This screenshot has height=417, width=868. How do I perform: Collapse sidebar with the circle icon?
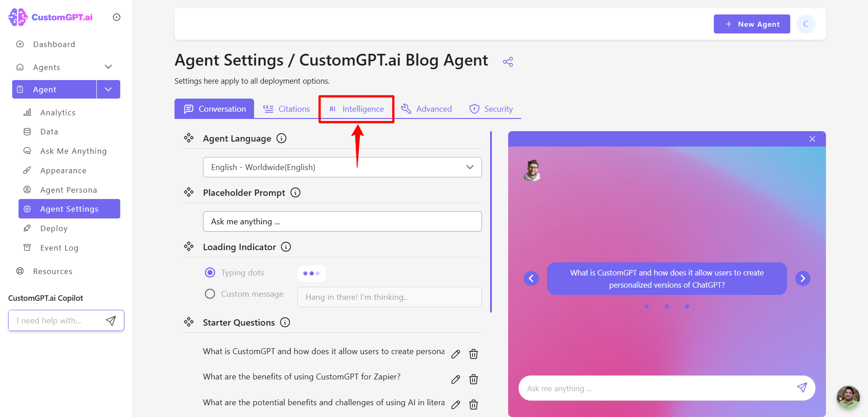(x=117, y=17)
